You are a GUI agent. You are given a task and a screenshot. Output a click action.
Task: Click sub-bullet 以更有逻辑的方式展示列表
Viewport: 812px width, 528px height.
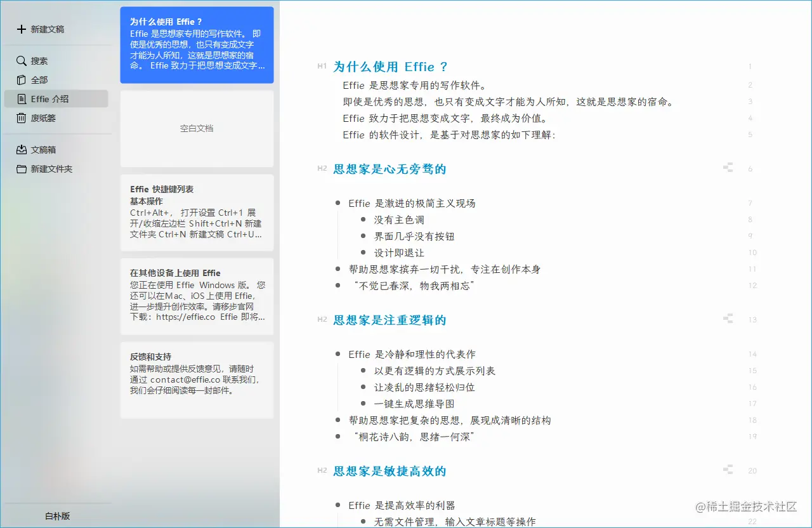435,371
